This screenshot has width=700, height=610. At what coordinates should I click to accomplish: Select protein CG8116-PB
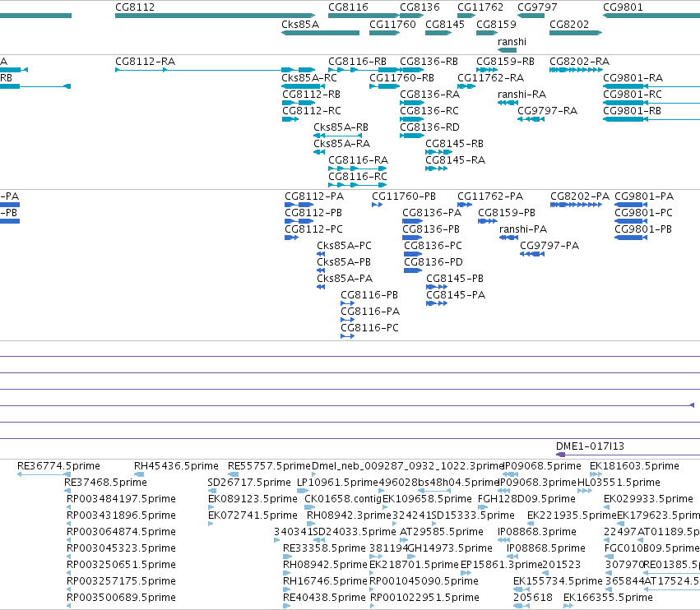pos(347,303)
